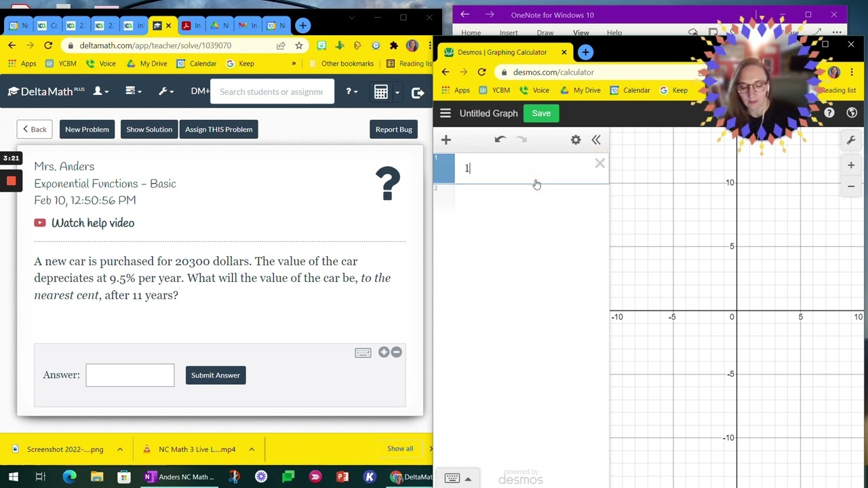Open the DeltaMath user account dropdown

[x=101, y=91]
